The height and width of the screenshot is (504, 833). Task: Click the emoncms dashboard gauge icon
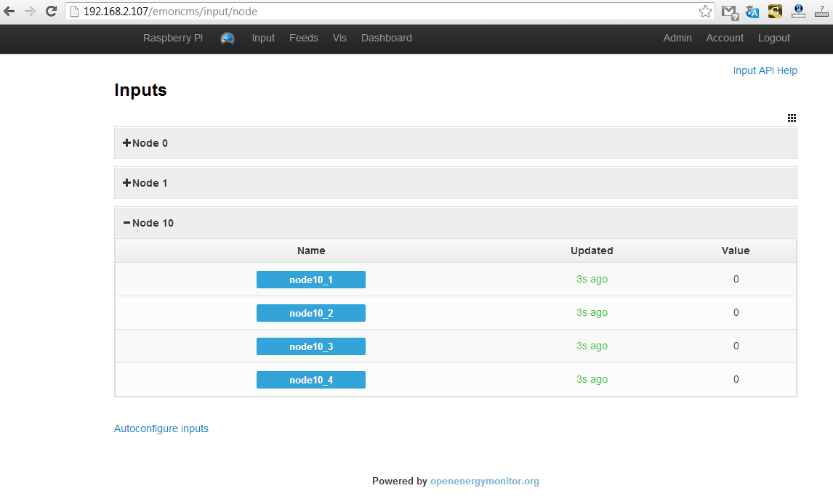[x=228, y=38]
